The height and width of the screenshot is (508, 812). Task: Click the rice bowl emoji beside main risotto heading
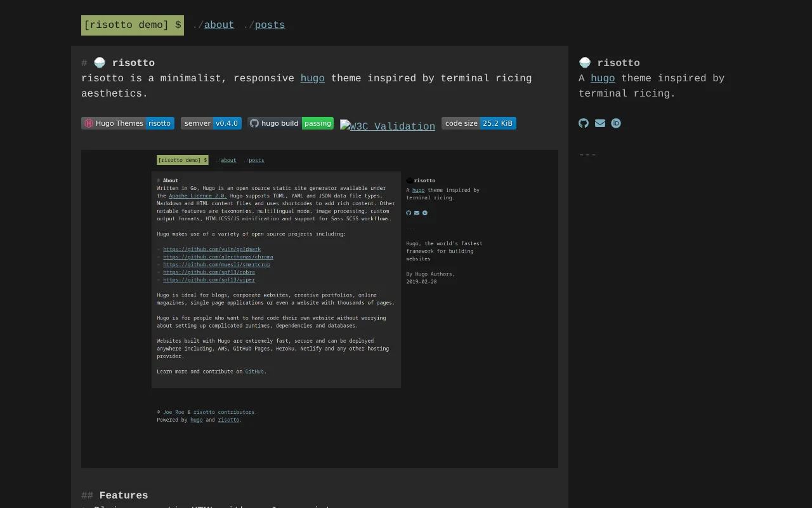100,63
